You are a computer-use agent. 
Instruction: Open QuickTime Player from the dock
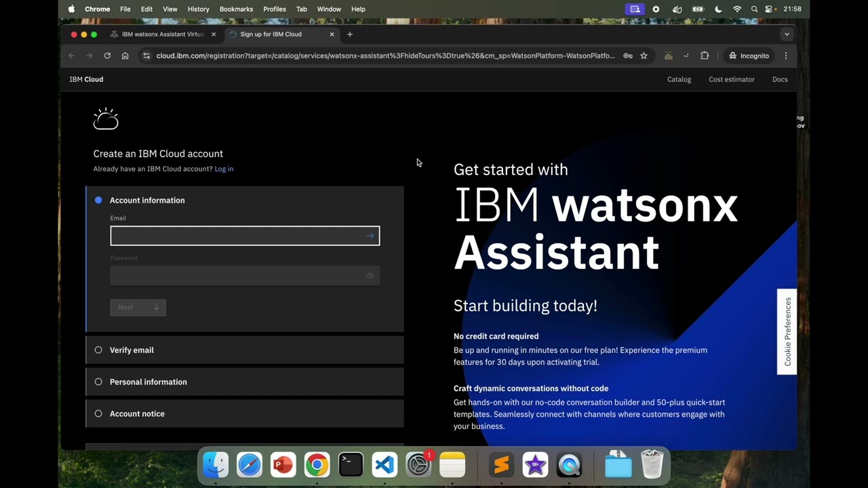click(569, 465)
